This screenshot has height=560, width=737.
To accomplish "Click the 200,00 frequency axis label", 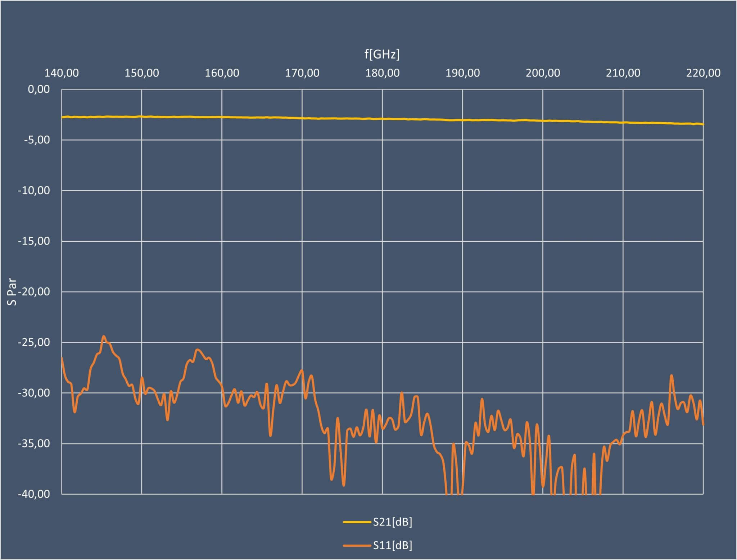I will tap(543, 73).
